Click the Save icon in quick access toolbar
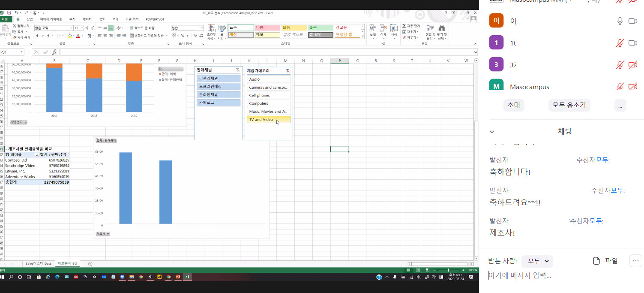 click(9, 13)
